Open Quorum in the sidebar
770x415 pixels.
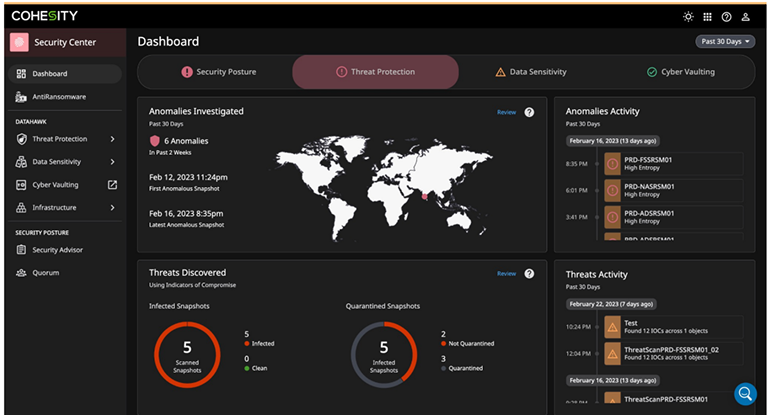[65, 273]
